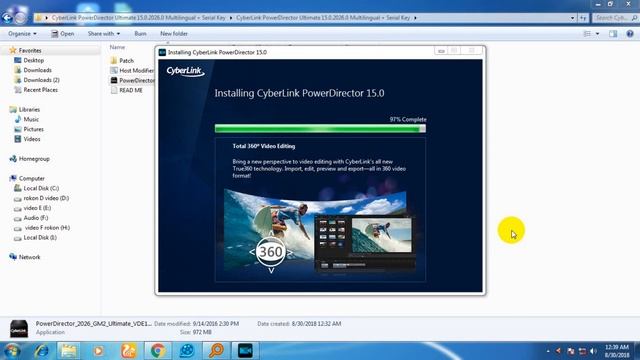Show hidden system tray icons
640x360 pixels.
coord(548,351)
